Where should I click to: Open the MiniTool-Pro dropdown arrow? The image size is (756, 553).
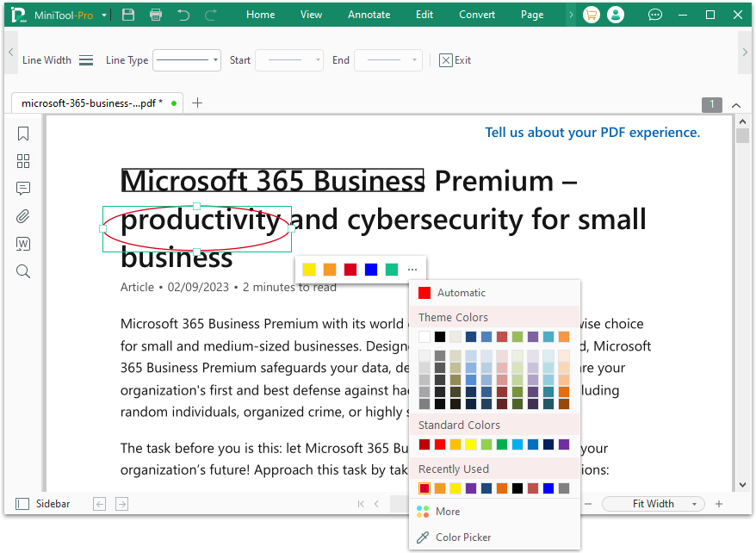104,16
